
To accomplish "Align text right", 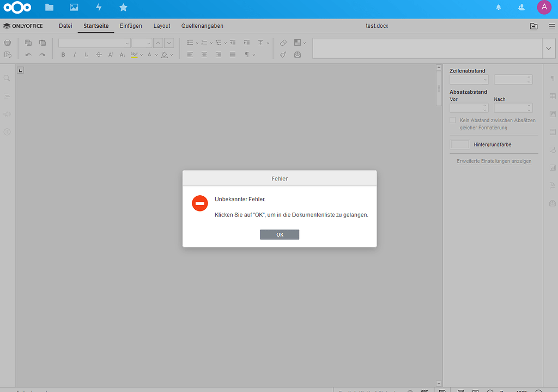I will click(x=219, y=55).
